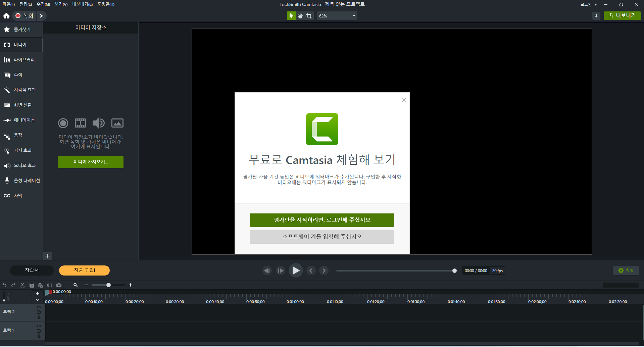The image size is (644, 347).
Task: Select the pointer edit tool on canvas toolbar
Action: click(291, 16)
